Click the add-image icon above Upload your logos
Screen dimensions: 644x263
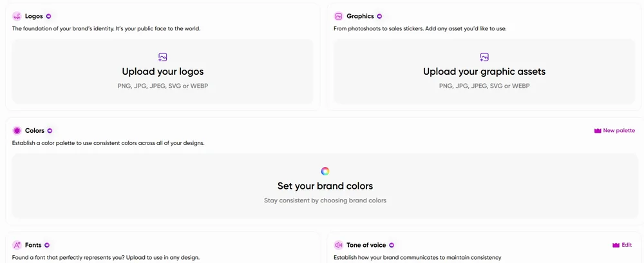pos(163,57)
